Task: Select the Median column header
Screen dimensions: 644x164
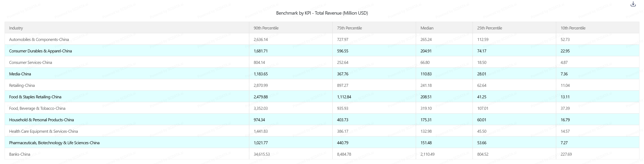Action: [427, 28]
